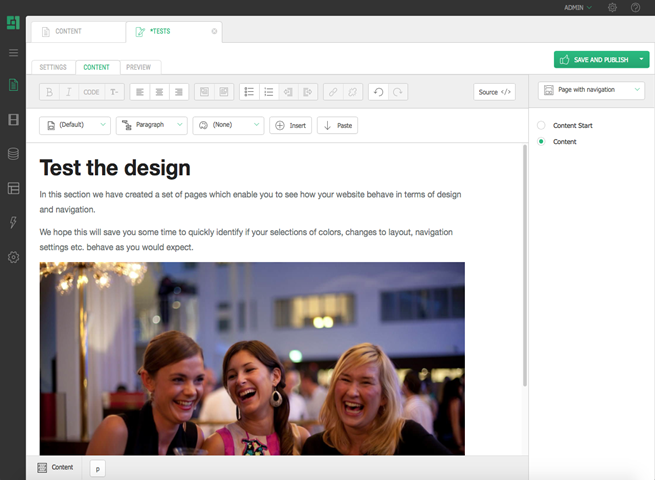Open the SETTINGS sub-tab
The width and height of the screenshot is (655, 480).
pyautogui.click(x=53, y=67)
